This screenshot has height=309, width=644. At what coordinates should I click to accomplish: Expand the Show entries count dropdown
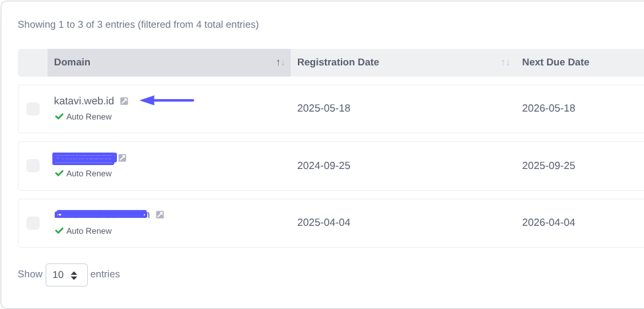(x=67, y=275)
